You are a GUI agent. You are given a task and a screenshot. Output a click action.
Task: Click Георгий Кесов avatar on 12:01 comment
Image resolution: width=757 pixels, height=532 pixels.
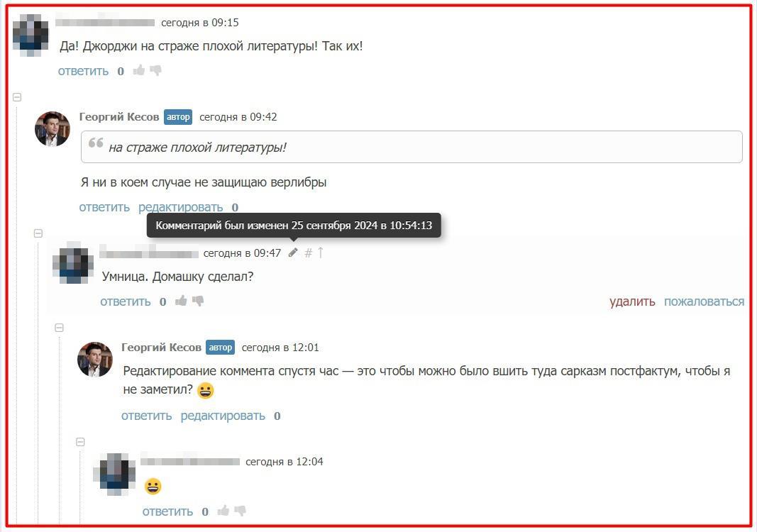95,360
